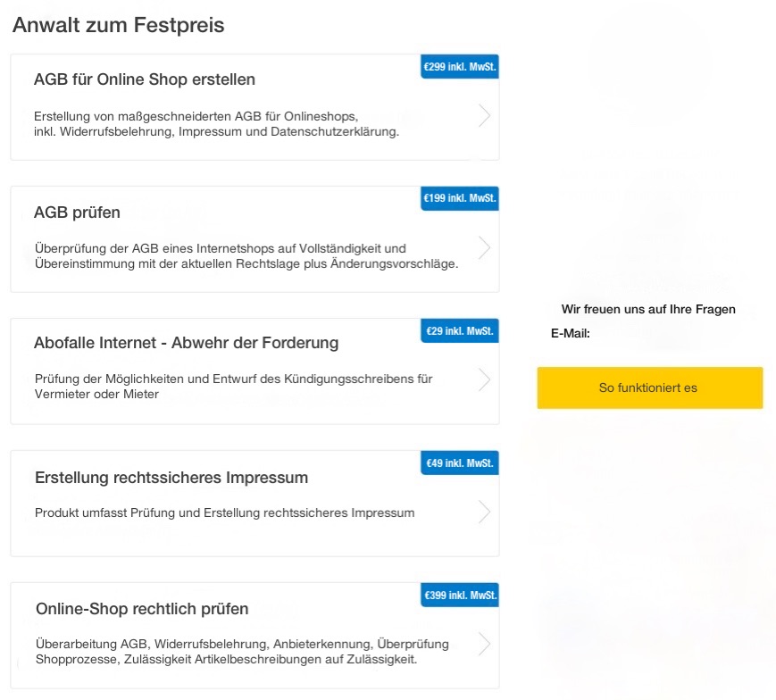Select Abofalle Internet - Abwehr der Forderung title

[x=186, y=343]
